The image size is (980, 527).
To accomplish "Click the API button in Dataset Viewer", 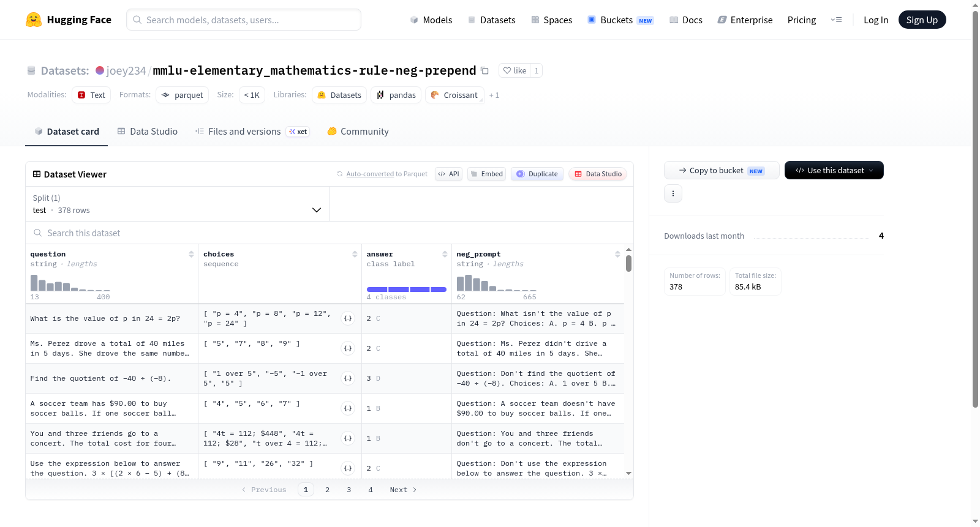I will pyautogui.click(x=448, y=174).
